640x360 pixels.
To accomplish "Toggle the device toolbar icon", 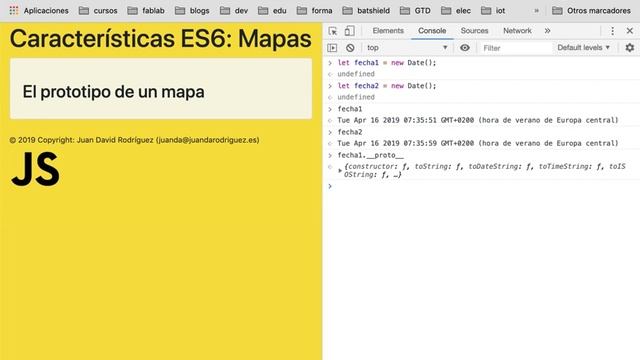I will point(349,31).
